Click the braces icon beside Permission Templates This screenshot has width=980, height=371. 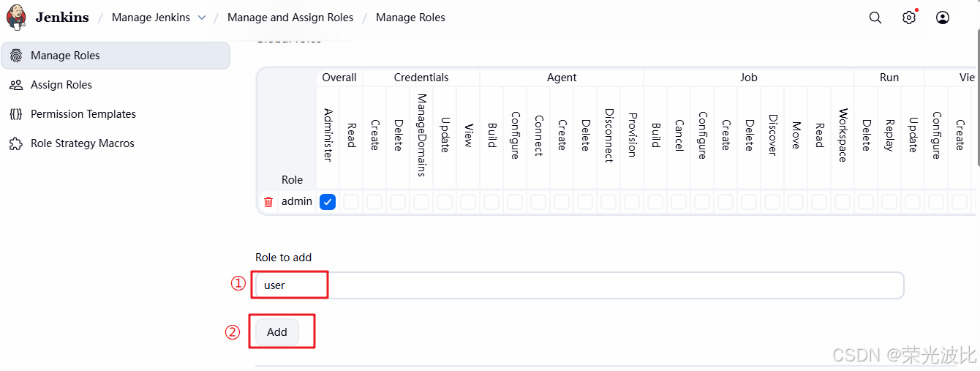coord(16,114)
